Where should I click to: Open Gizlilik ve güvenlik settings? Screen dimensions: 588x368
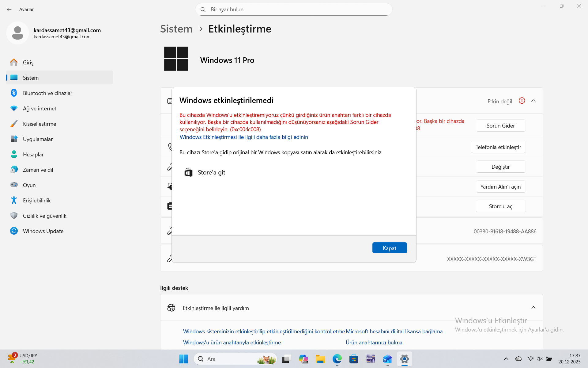tap(60, 216)
